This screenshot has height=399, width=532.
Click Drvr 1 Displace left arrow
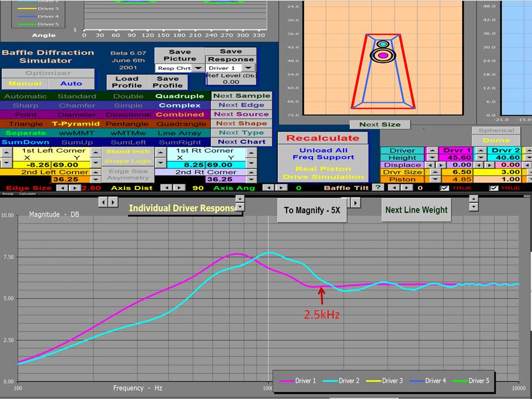click(430, 165)
